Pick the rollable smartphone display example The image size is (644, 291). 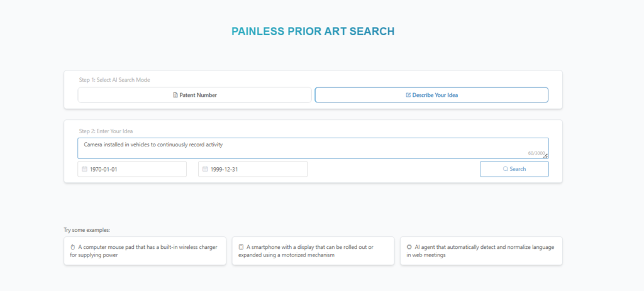[x=313, y=251]
